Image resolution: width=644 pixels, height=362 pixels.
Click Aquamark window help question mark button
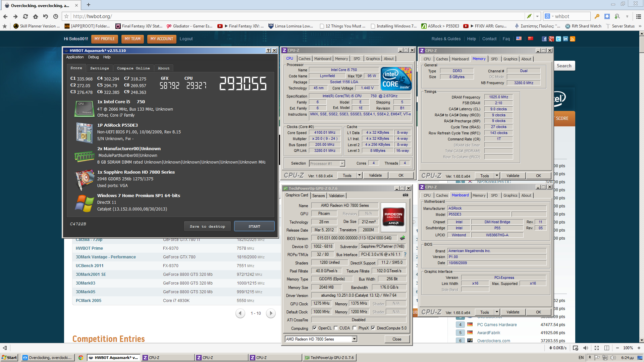click(268, 51)
